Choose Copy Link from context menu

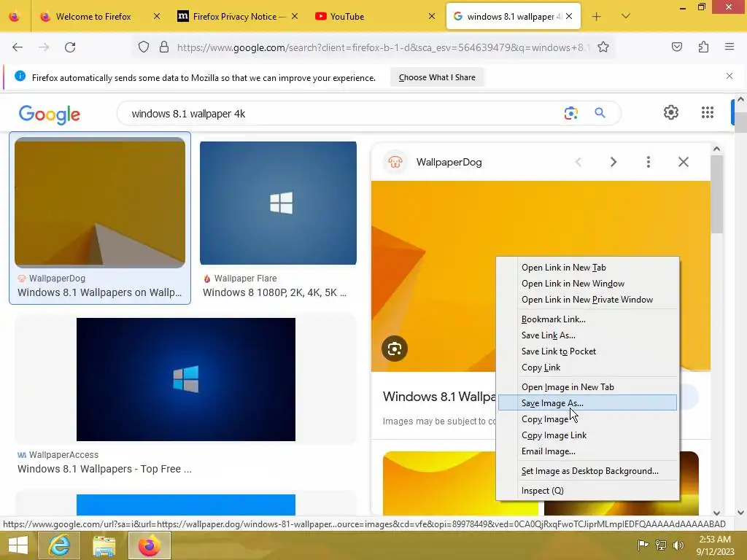pos(587,367)
